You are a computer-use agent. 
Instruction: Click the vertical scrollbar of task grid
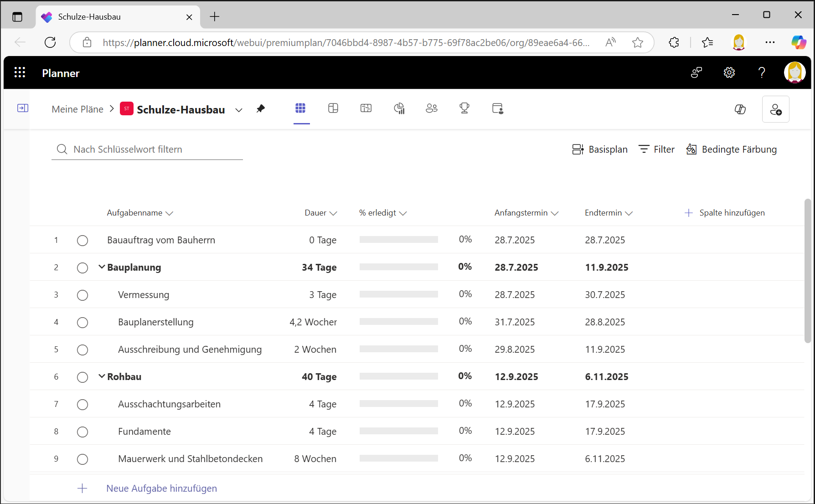pos(808,271)
